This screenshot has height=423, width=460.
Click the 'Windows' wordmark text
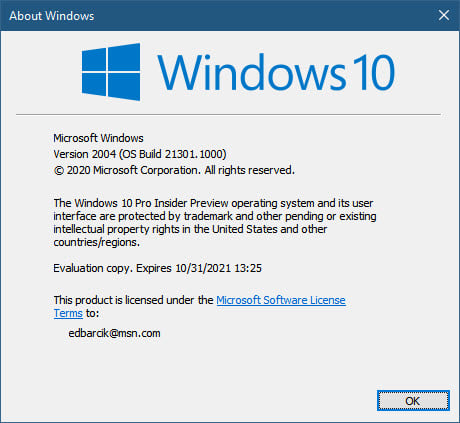(252, 72)
